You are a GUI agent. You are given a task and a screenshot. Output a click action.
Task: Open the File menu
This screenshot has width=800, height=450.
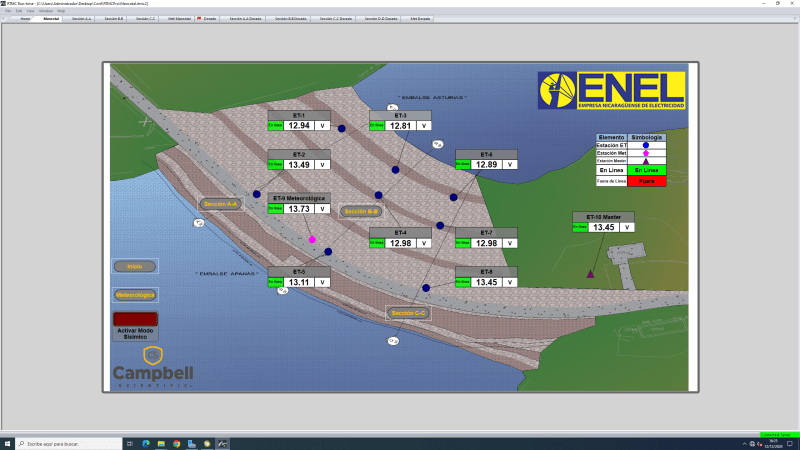8,11
